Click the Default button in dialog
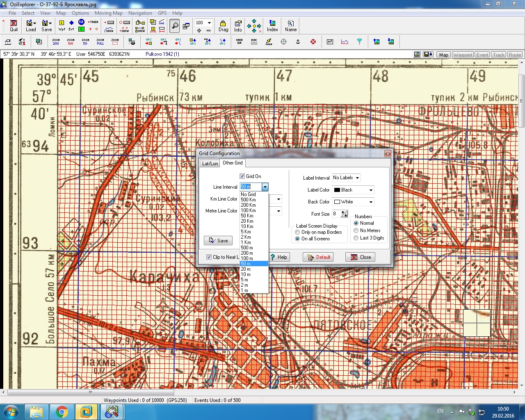 318,257
